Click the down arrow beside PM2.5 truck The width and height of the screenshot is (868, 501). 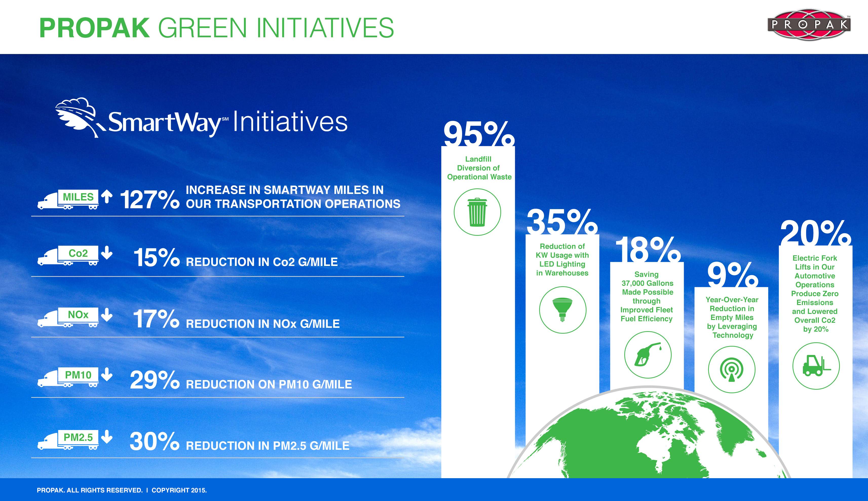click(x=107, y=437)
